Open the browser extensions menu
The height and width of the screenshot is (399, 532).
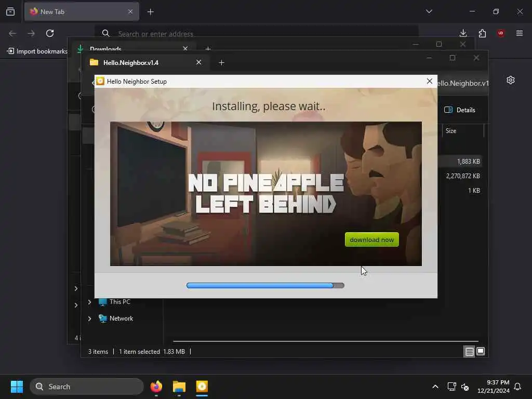[x=482, y=33]
